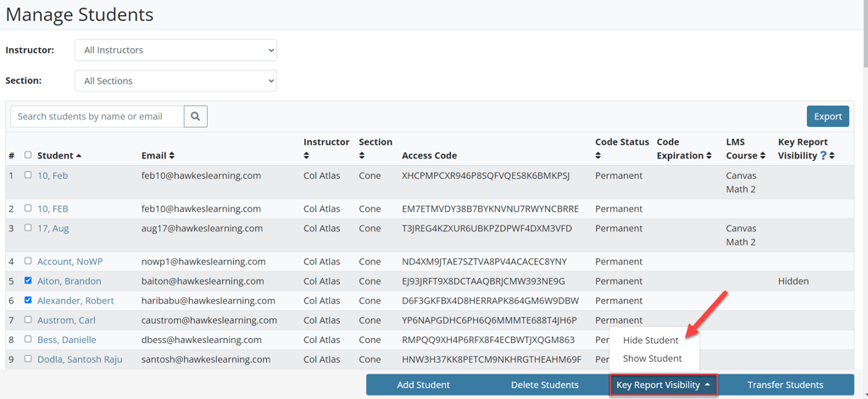Screen dimensions: 868x399
Task: Choose Show Student from the popup menu
Action: coord(652,358)
